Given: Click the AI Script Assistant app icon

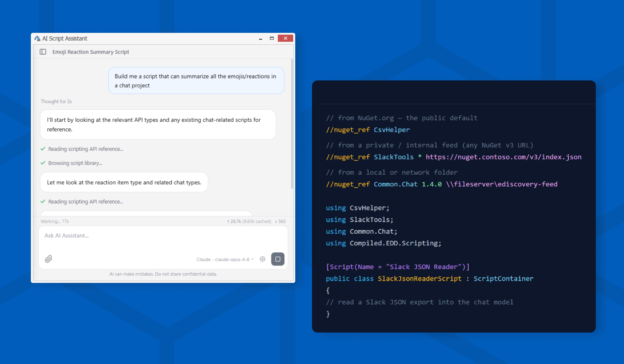Looking at the screenshot, I should (37, 39).
